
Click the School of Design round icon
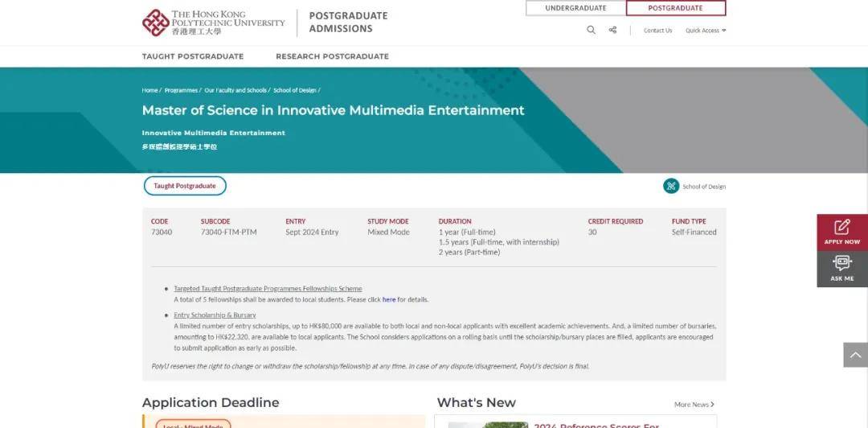(671, 187)
